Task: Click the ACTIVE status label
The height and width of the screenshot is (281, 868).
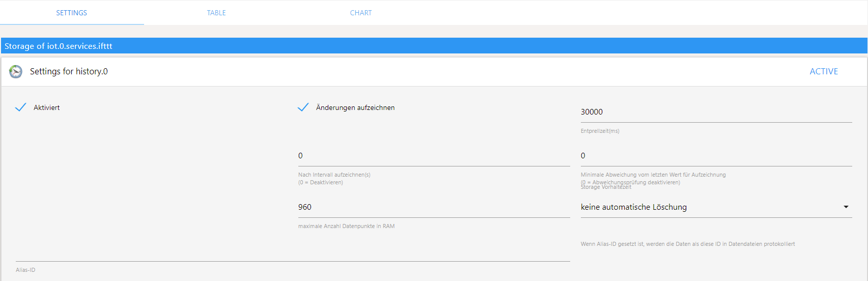Action: (824, 72)
